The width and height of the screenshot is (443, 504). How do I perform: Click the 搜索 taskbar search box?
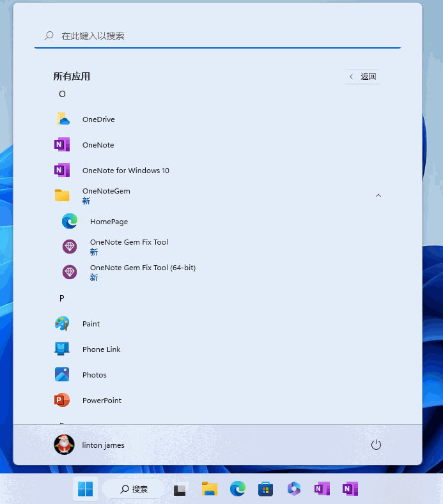pyautogui.click(x=134, y=489)
